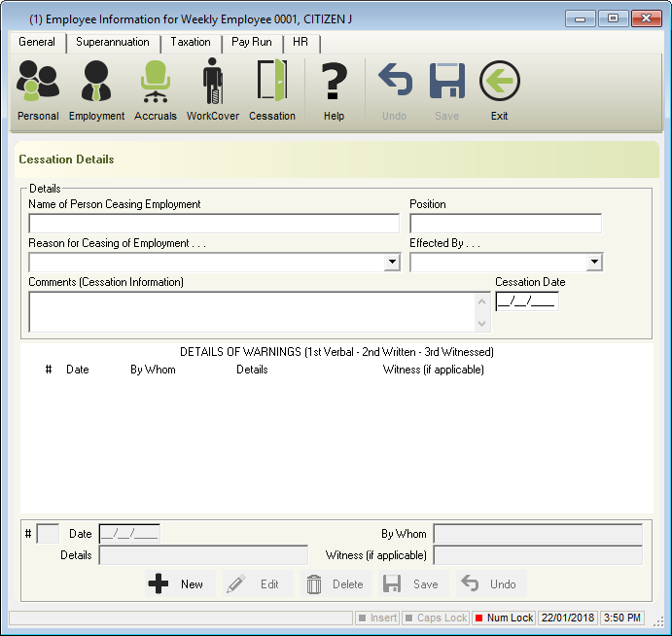Viewport: 672px width, 636px height.
Task: Focus the Cessation Date field
Action: point(527,301)
